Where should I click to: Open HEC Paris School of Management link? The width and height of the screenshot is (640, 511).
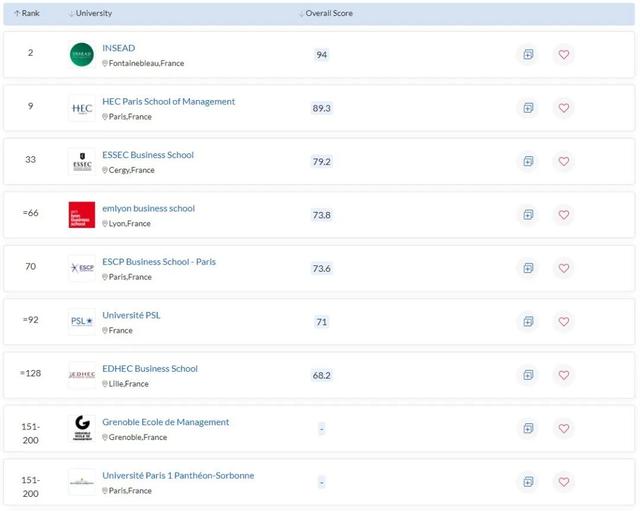169,102
